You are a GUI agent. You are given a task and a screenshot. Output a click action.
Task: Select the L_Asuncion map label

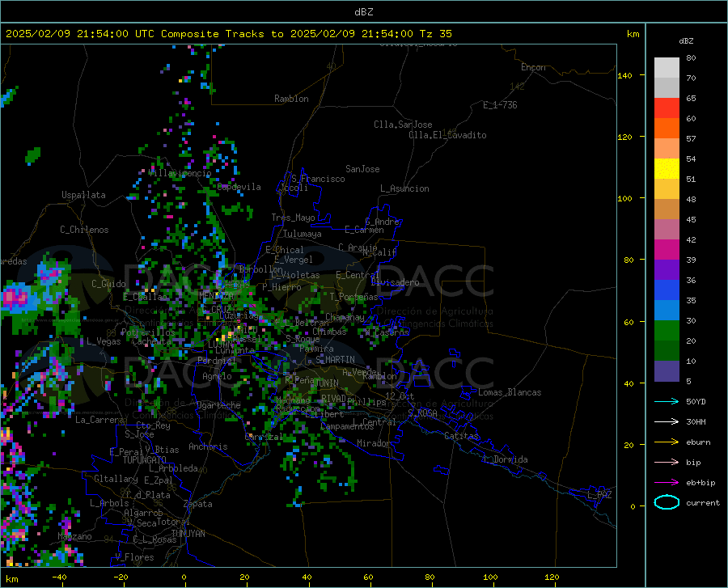(x=404, y=188)
